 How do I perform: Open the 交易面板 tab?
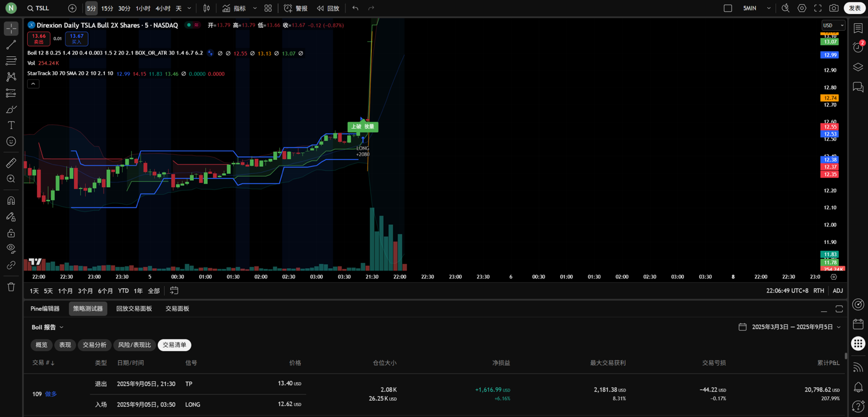(178, 309)
